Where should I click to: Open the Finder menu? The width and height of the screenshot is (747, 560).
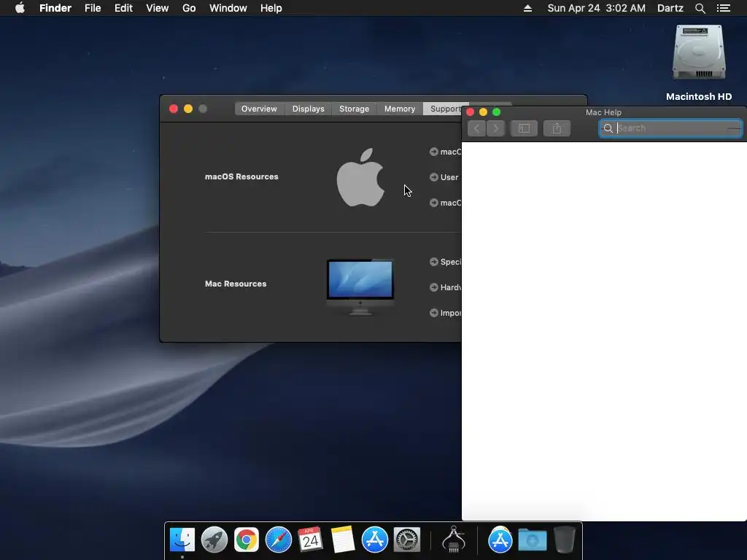(55, 8)
